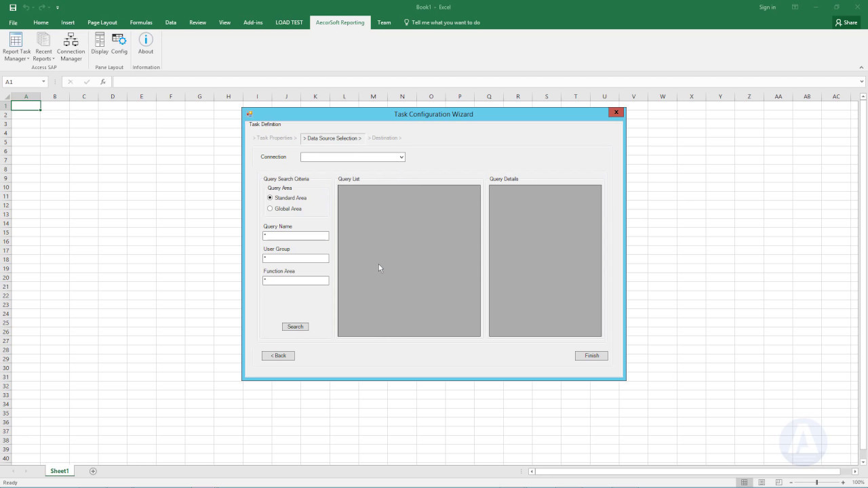Expand formula bar arrow
Image resolution: width=868 pixels, height=488 pixels.
click(862, 81)
